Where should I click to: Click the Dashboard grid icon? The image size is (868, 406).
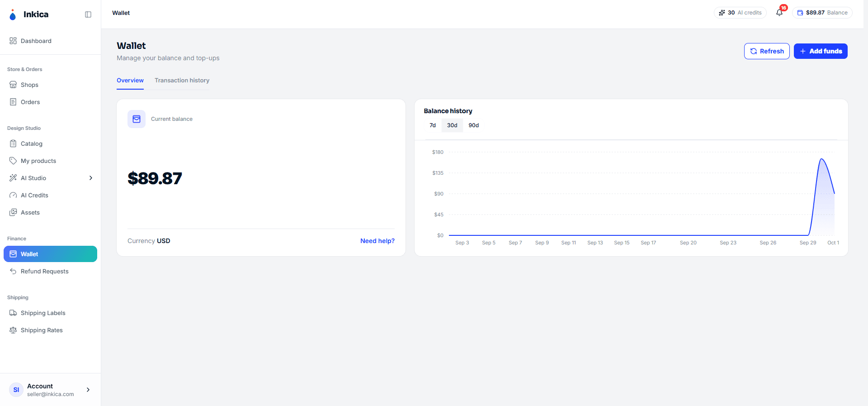coord(13,41)
